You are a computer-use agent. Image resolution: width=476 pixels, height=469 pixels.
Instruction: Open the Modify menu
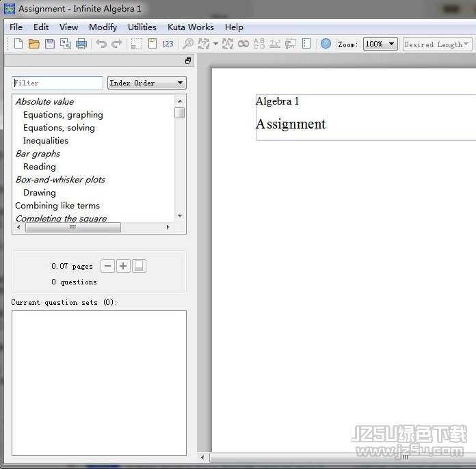click(x=103, y=27)
